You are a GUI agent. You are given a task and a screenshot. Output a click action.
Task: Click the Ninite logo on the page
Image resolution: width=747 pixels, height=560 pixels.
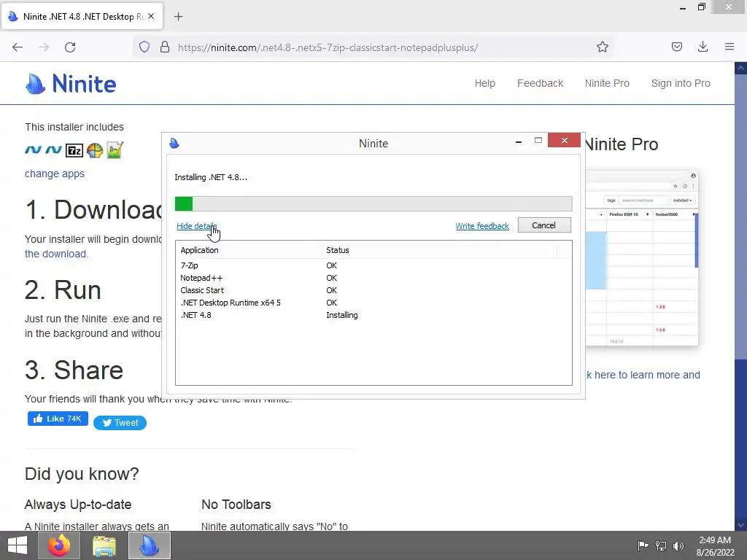tap(71, 84)
